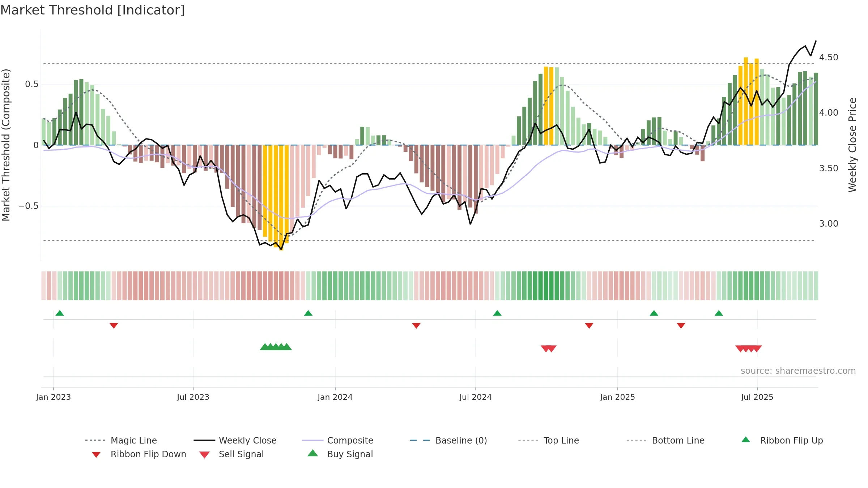Click the 3.50 tick on the right axis
This screenshot has height=488, width=868.
coord(829,168)
